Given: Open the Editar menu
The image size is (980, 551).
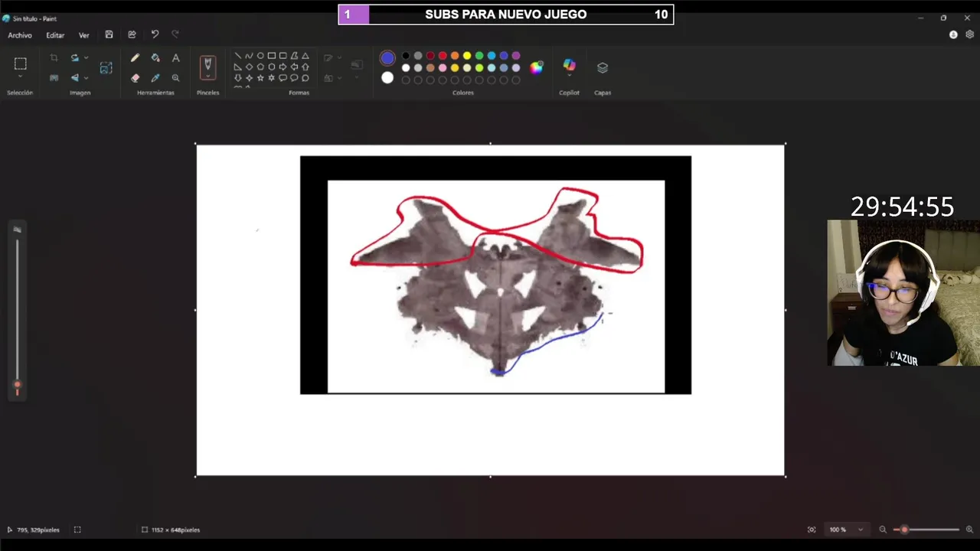Looking at the screenshot, I should [x=55, y=35].
